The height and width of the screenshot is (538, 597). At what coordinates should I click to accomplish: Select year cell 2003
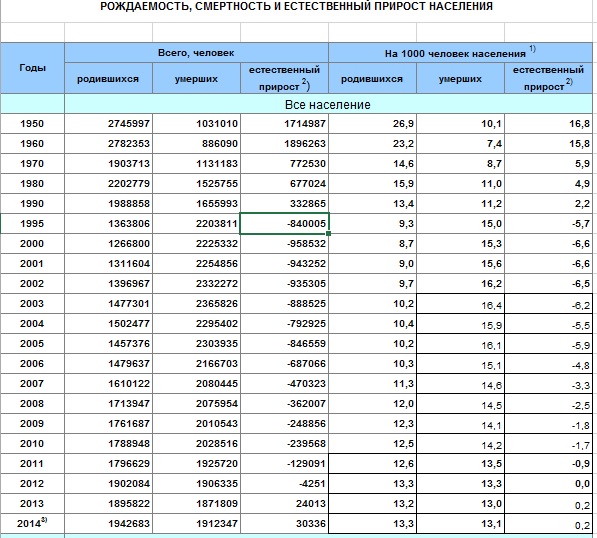32,303
